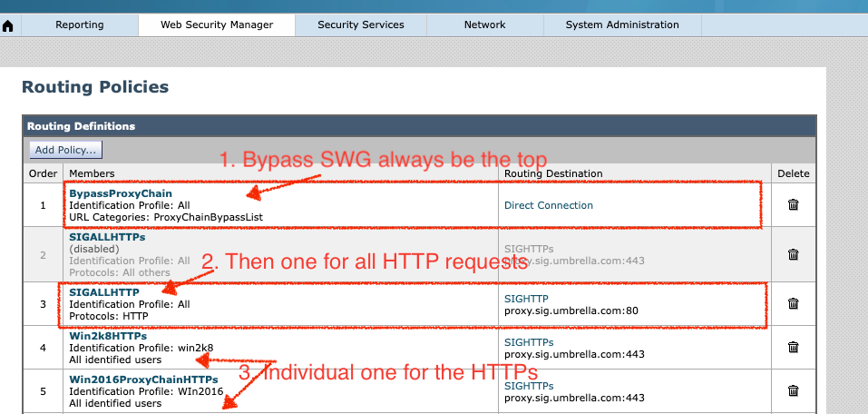Click the (disabled) status text

point(94,249)
